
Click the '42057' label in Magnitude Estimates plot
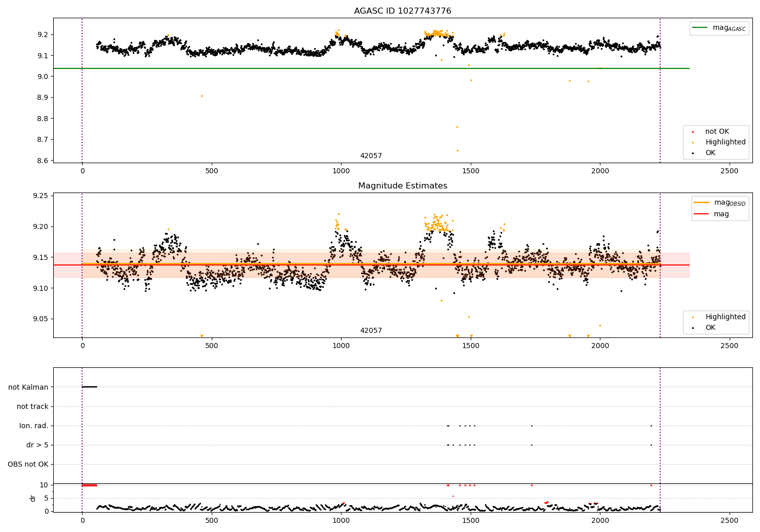click(x=371, y=331)
